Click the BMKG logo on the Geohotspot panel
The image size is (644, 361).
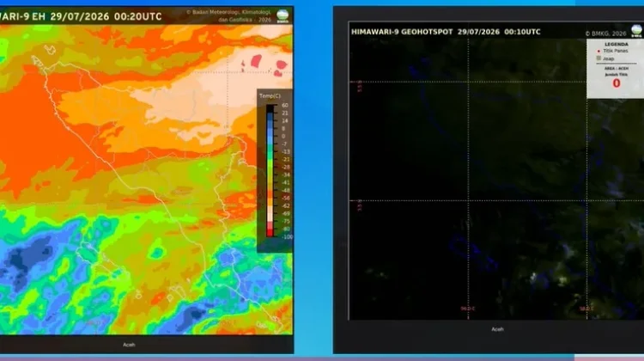[x=636, y=31]
